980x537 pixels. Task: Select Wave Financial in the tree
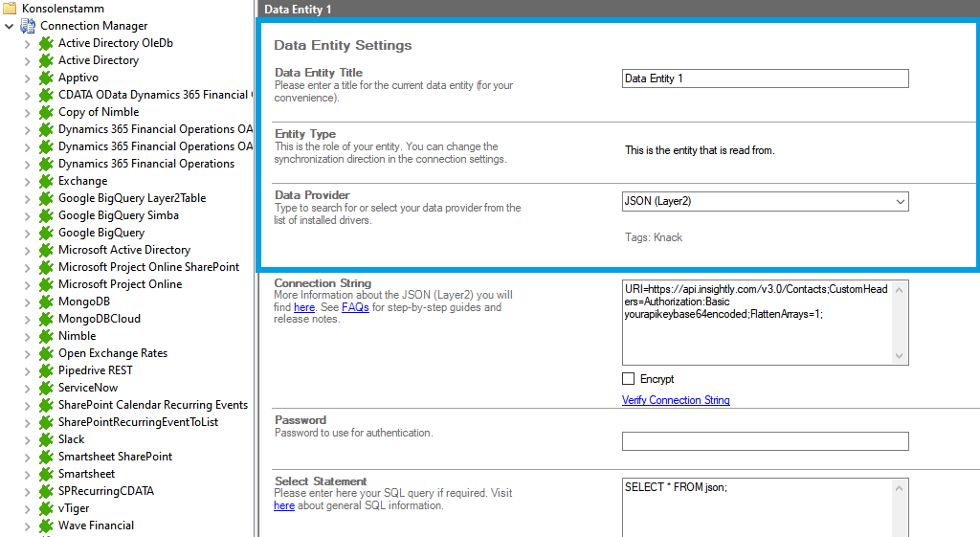[x=96, y=526]
